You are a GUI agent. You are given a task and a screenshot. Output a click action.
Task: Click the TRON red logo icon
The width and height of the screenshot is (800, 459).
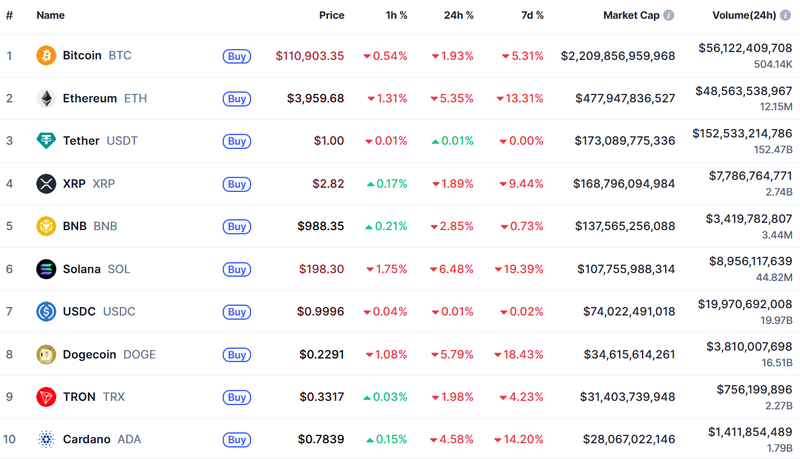[x=46, y=397]
